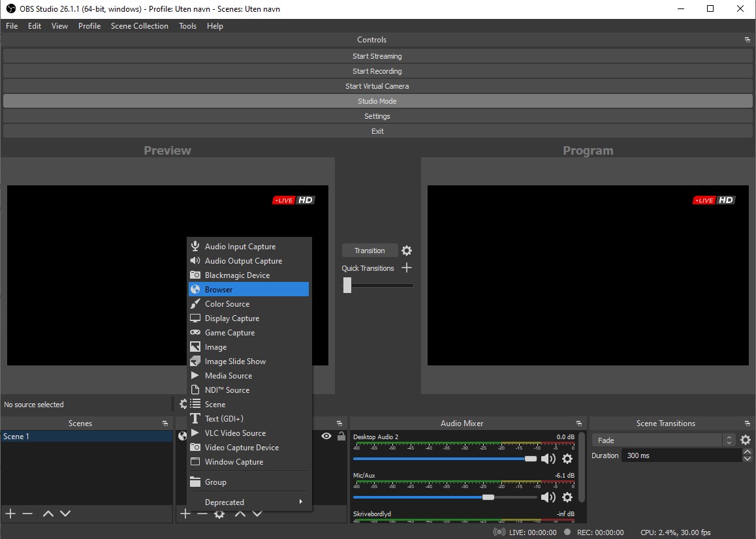Choose Image Slide Show source
756x539 pixels.
pyautogui.click(x=249, y=361)
